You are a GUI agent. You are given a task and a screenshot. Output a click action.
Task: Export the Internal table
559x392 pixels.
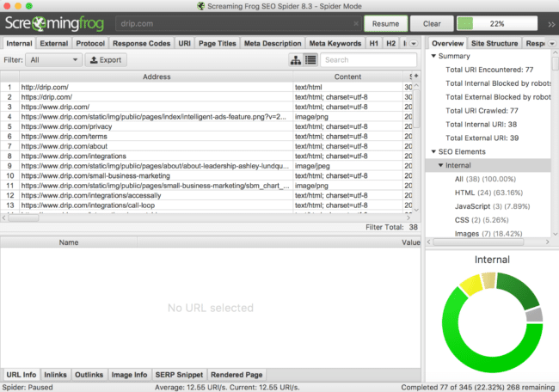click(x=106, y=60)
